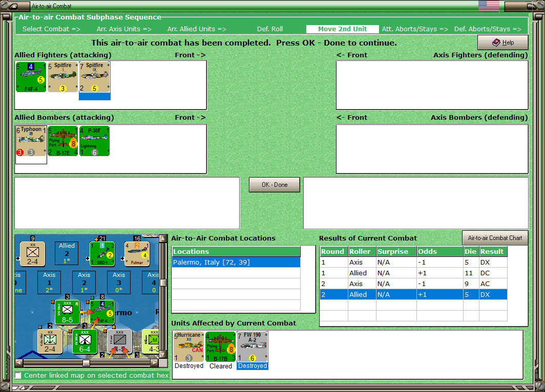Select round 1 Allied result row

[x=413, y=273]
